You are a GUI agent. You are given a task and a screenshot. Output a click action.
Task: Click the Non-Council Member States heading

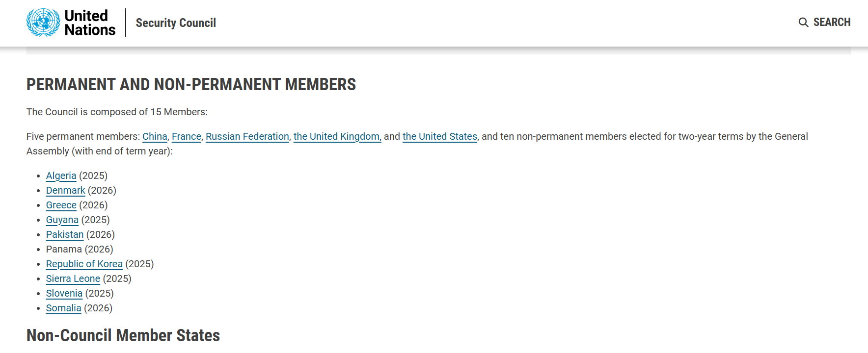(x=123, y=335)
